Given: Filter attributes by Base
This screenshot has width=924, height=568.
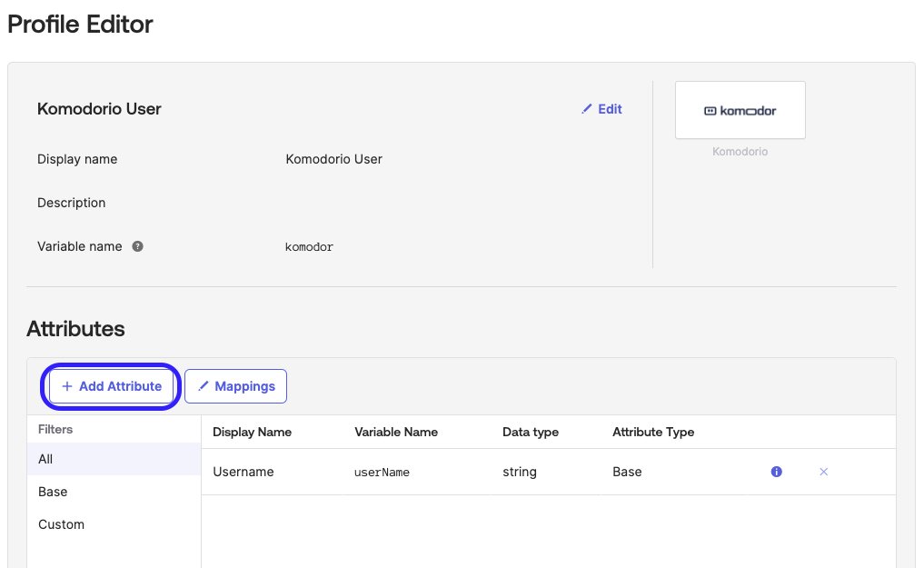Looking at the screenshot, I should click(114, 492).
